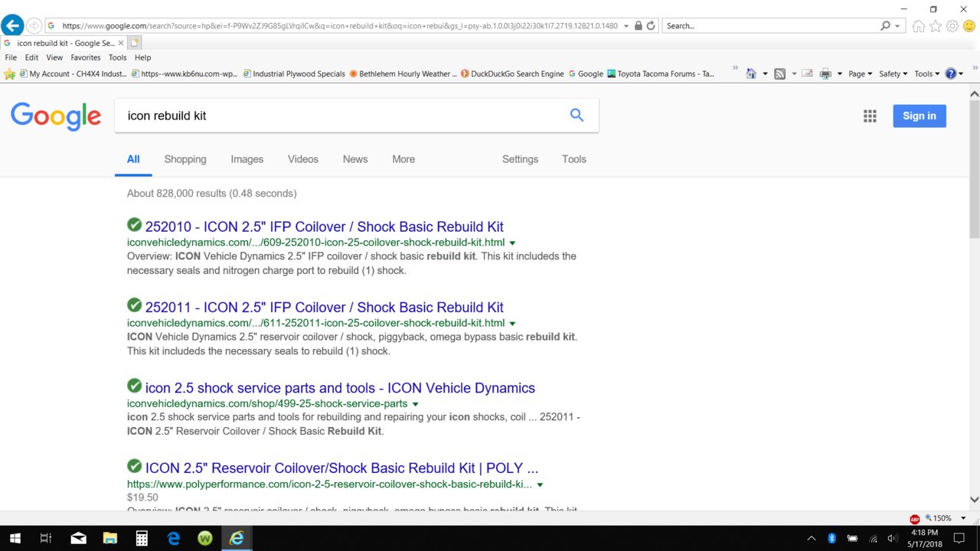Viewport: 980px width, 551px height.
Task: Expand options arrow for polyperformance result URL
Action: click(540, 484)
